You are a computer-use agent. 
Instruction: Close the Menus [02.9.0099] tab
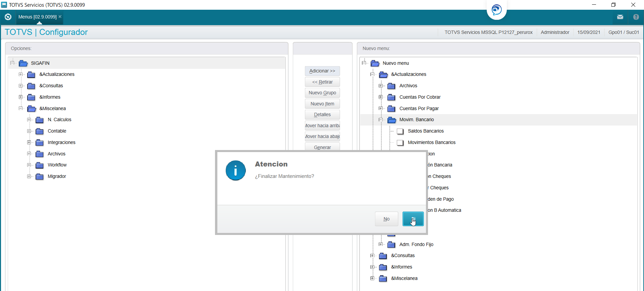[60, 16]
